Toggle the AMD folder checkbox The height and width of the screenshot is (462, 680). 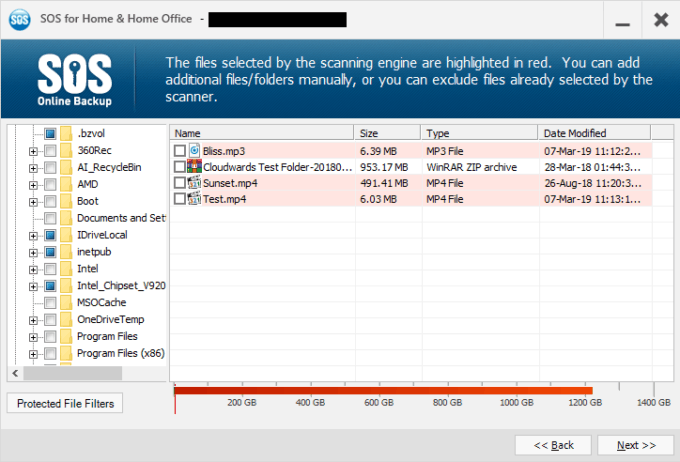pyautogui.click(x=50, y=184)
